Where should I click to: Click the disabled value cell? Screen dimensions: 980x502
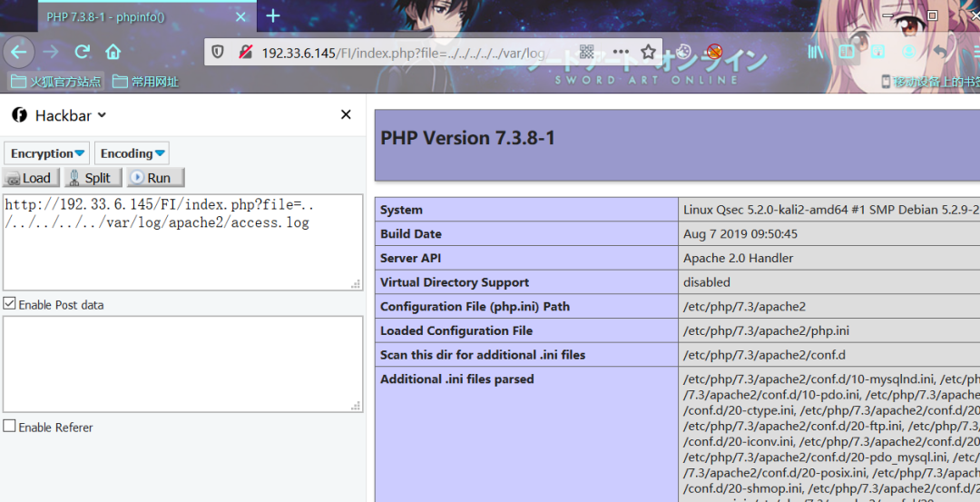tap(706, 282)
